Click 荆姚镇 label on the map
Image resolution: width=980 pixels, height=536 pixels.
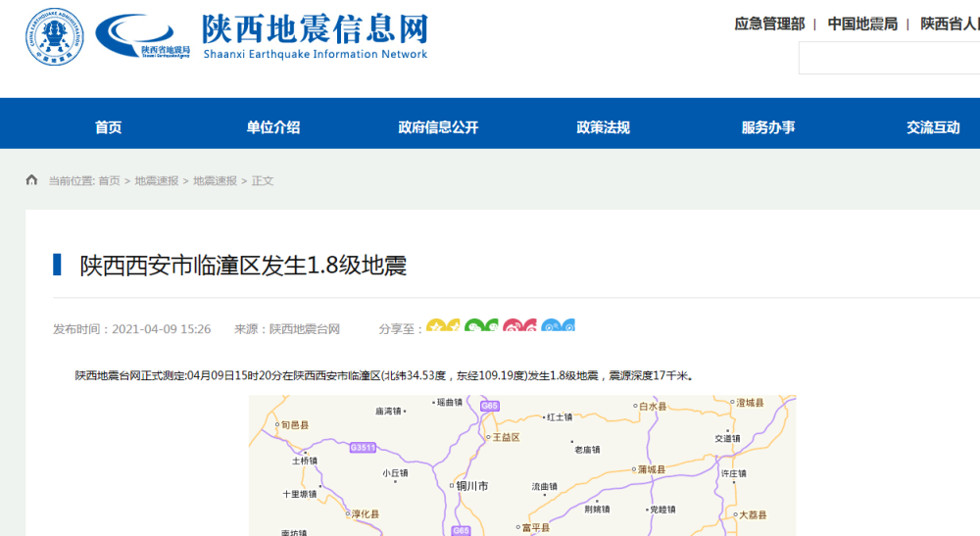[x=597, y=510]
